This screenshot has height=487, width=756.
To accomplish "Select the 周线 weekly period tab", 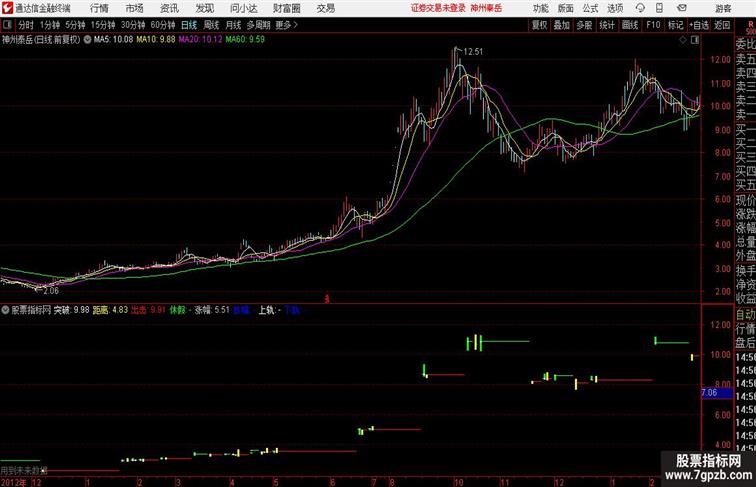I will click(211, 25).
